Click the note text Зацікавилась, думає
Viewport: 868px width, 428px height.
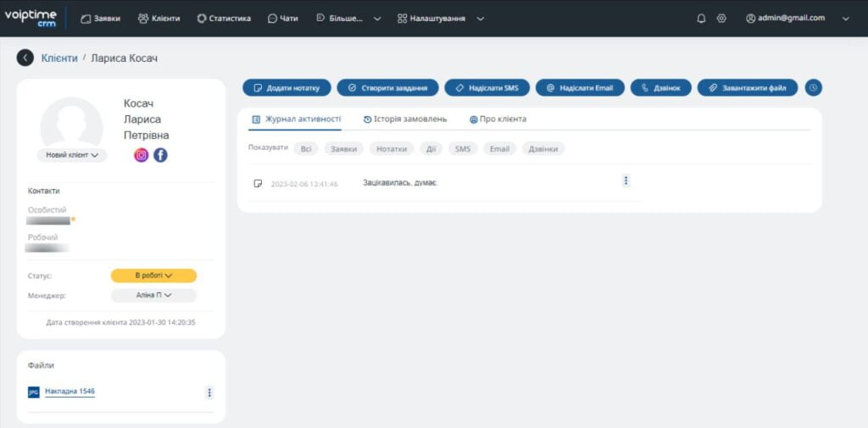pos(400,183)
